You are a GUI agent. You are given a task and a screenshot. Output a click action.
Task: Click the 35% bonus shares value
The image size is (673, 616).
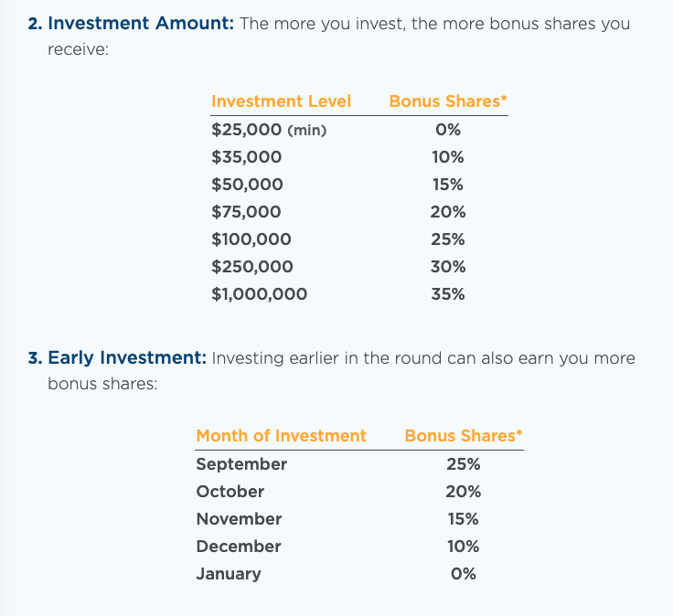coord(448,294)
